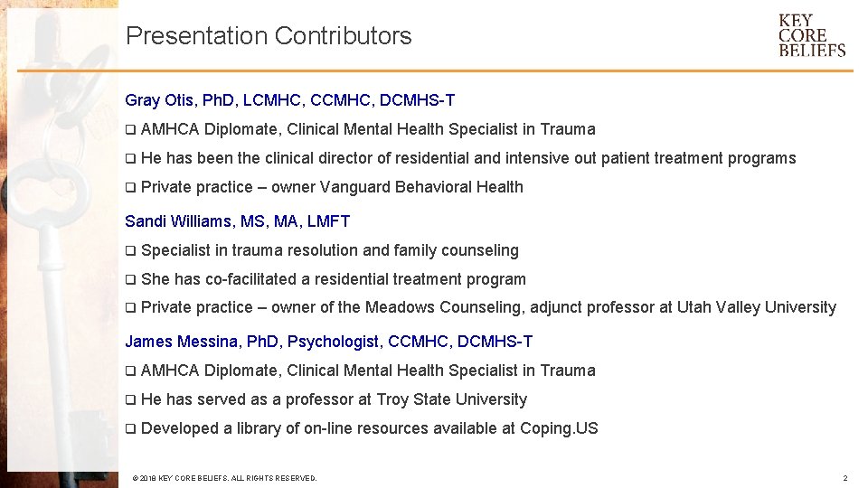The image size is (868, 488).
Task: Check box beside clinical director bullet
Action: (x=130, y=159)
